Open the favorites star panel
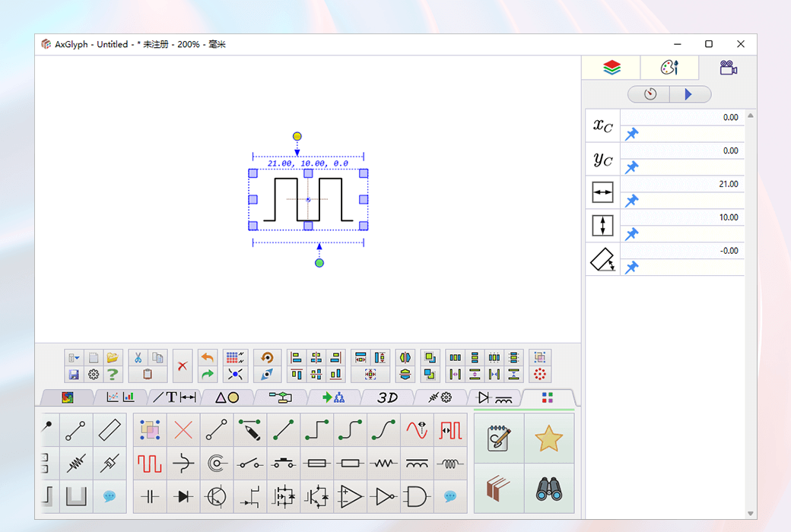Image resolution: width=791 pixels, height=532 pixels. click(548, 439)
